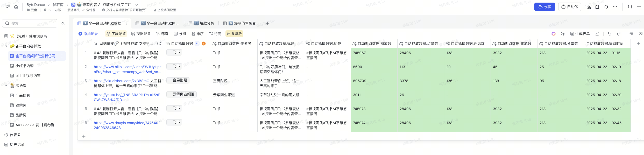Click the home icon in top bar
Image resolution: width=644 pixels, height=155 pixels.
point(16,7)
